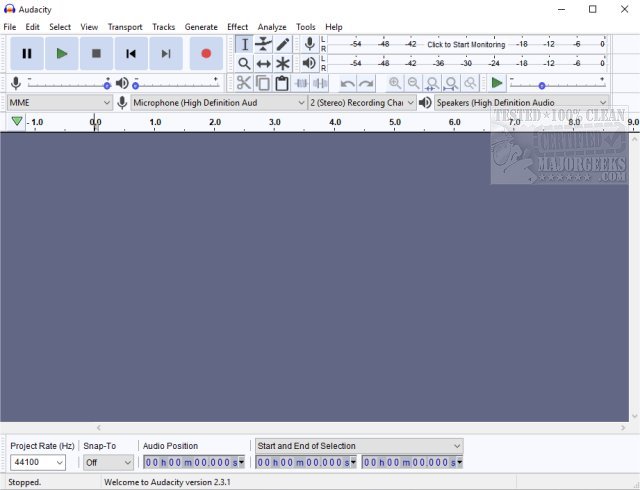Click the Zoom Toggle icon
The height and width of the screenshot is (490, 640).
(x=470, y=83)
